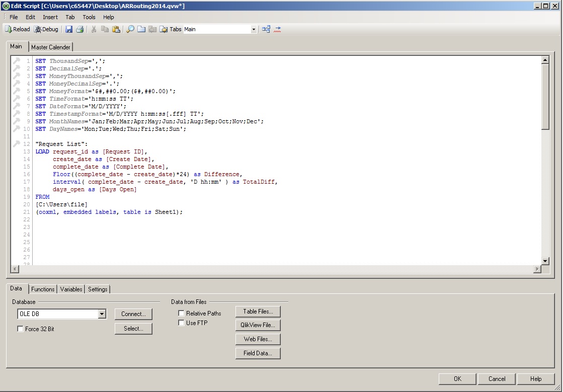
Task: Enable the Force 32 Bit checkbox
Action: tap(21, 329)
